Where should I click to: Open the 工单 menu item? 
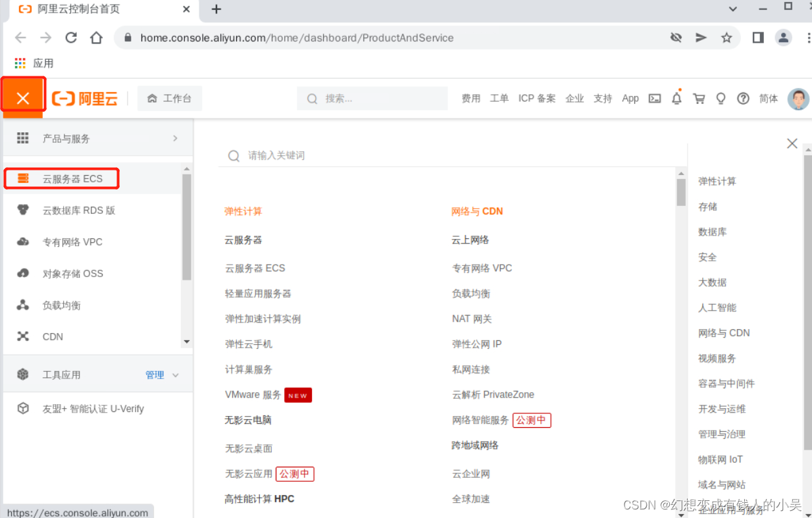(499, 98)
